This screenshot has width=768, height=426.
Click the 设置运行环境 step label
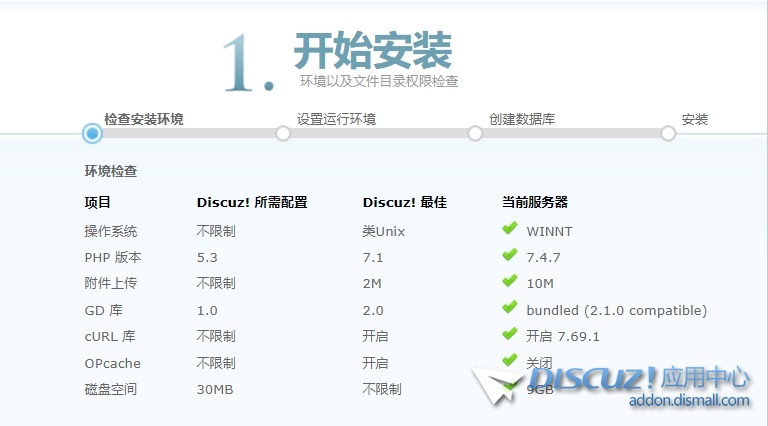click(x=336, y=119)
